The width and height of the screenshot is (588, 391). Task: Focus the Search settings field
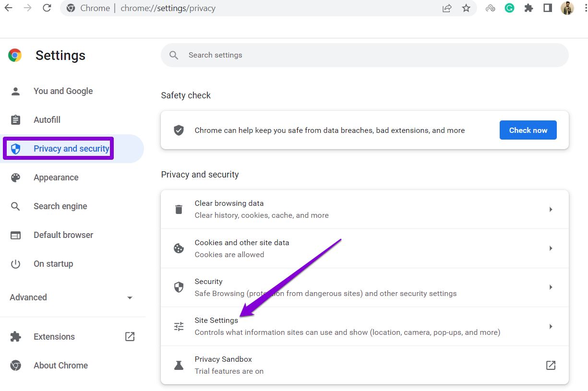point(365,55)
